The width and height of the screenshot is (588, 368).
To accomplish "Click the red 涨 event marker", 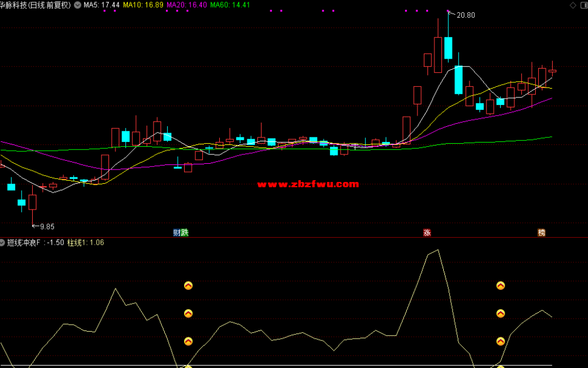I will 427,232.
